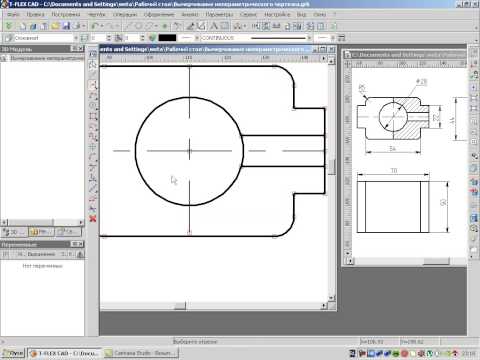Click the Undo arrow icon

click(x=95, y=26)
